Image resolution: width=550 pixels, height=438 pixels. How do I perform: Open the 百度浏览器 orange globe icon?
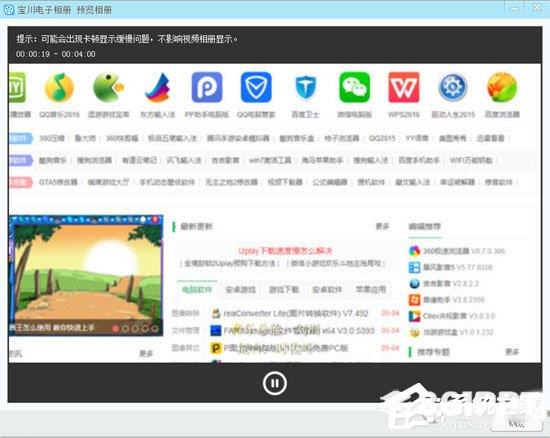pos(502,87)
